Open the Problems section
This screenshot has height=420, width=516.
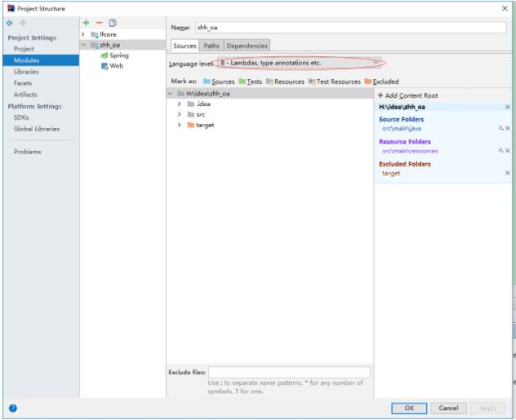click(27, 152)
